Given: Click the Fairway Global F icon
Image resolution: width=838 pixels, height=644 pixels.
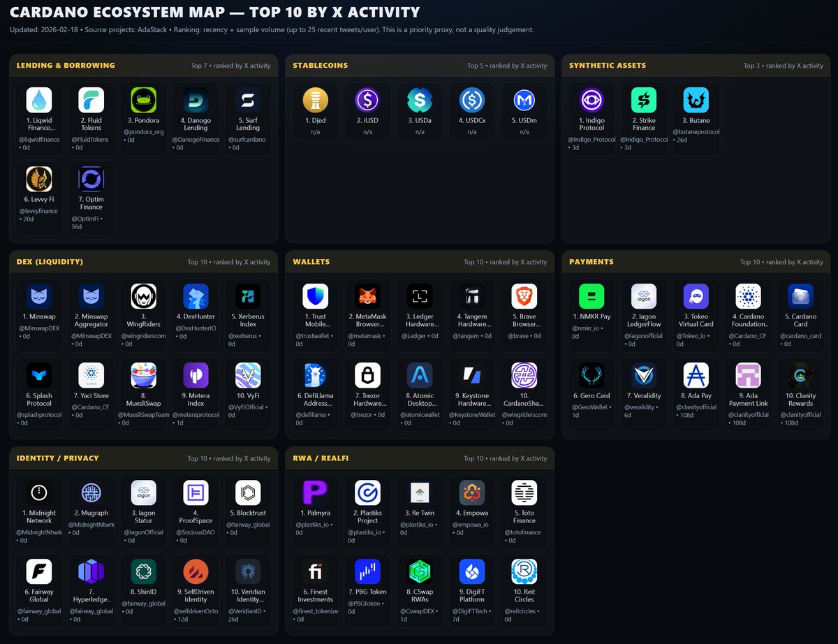Looking at the screenshot, I should coord(39,572).
